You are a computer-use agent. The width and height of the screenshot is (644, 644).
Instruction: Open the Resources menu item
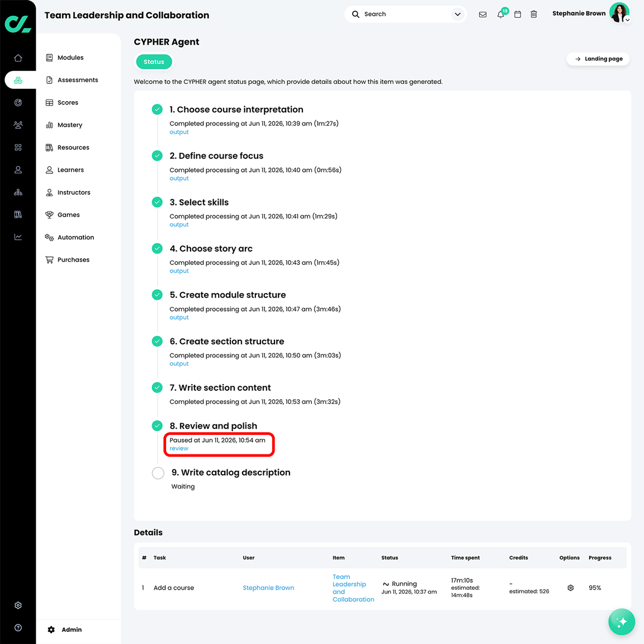click(x=67, y=148)
